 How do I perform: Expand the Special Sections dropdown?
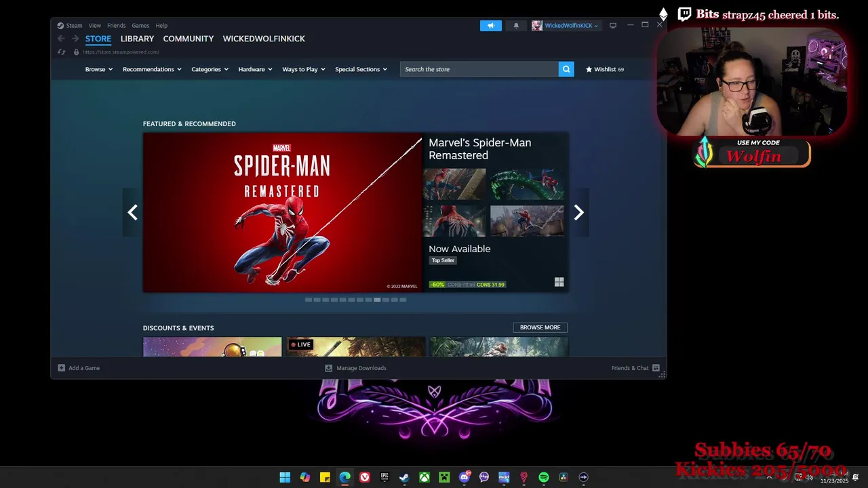point(361,69)
